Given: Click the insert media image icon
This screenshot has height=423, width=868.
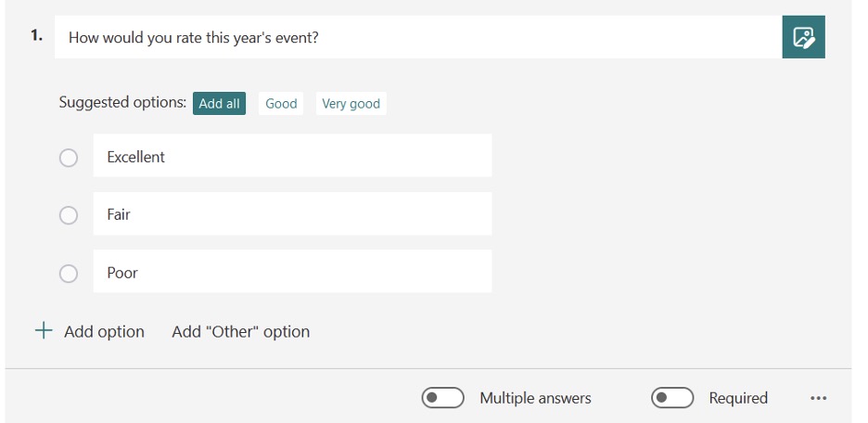Looking at the screenshot, I should pos(803,37).
